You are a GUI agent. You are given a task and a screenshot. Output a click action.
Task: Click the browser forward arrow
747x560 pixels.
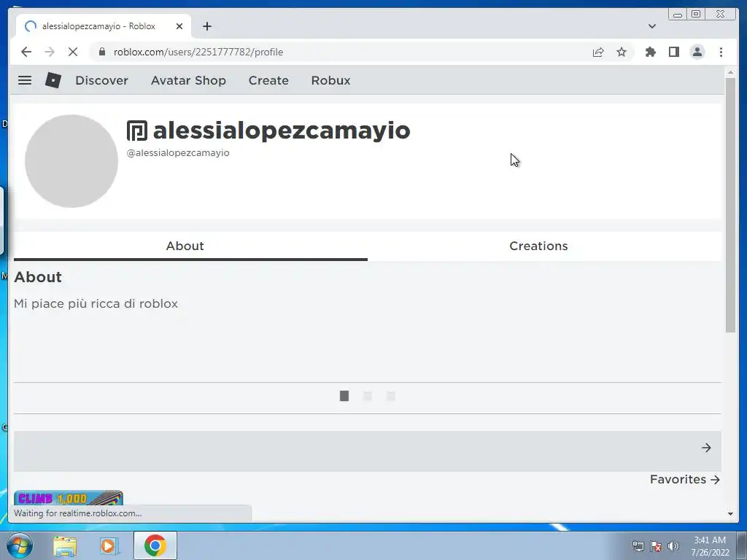[x=50, y=52]
